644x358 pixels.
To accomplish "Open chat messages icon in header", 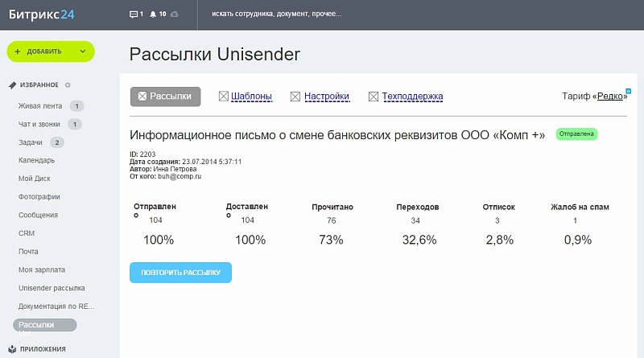I will pyautogui.click(x=134, y=14).
